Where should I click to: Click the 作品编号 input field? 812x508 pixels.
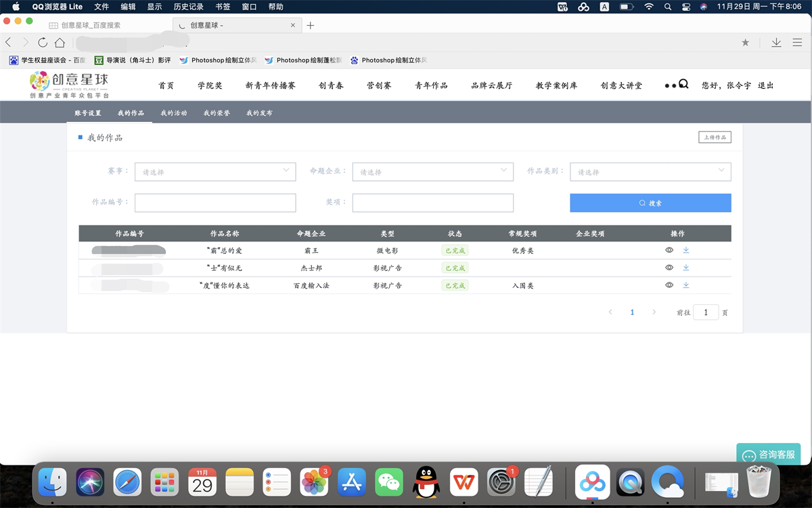215,203
